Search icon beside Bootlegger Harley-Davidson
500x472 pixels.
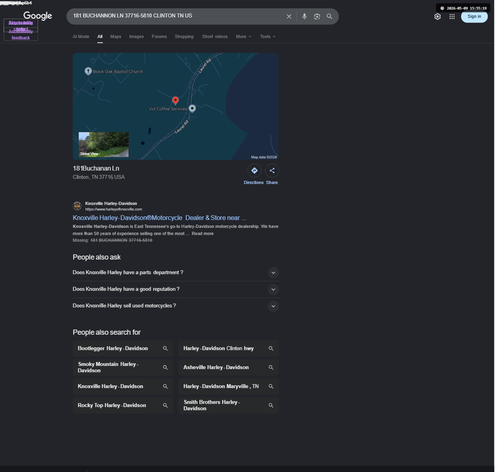click(x=165, y=348)
